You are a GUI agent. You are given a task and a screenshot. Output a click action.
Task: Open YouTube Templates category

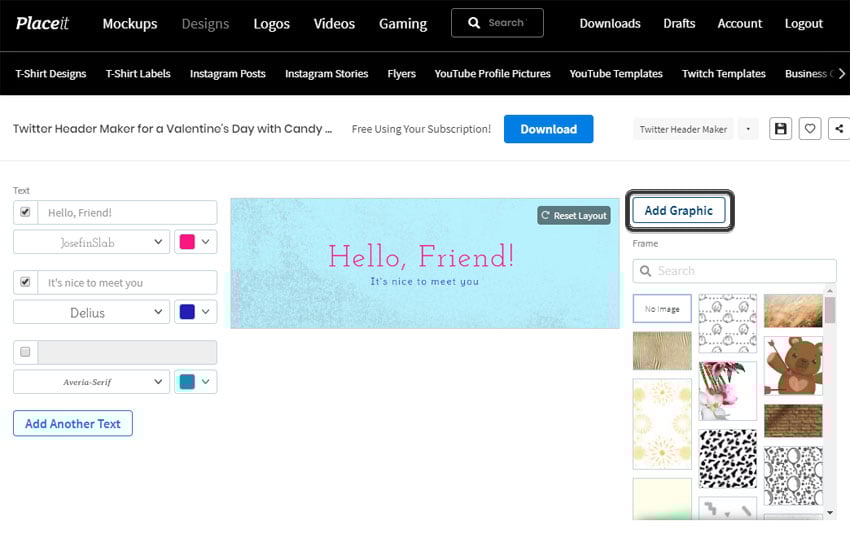coord(616,74)
